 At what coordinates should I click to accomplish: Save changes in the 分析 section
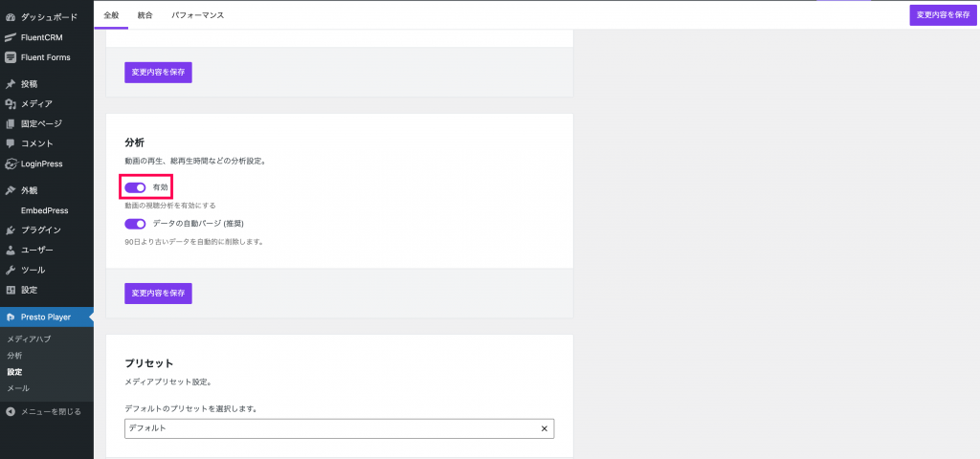(158, 294)
